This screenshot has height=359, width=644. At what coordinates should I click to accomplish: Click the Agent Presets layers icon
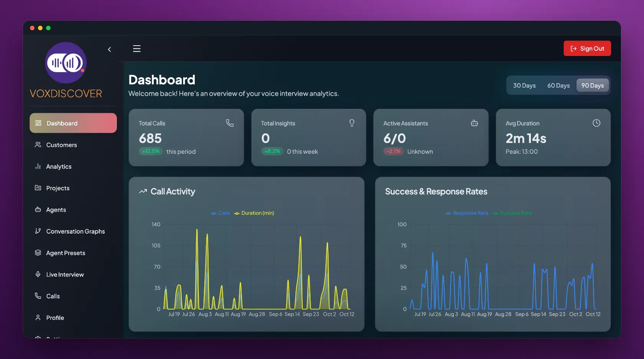tap(38, 252)
